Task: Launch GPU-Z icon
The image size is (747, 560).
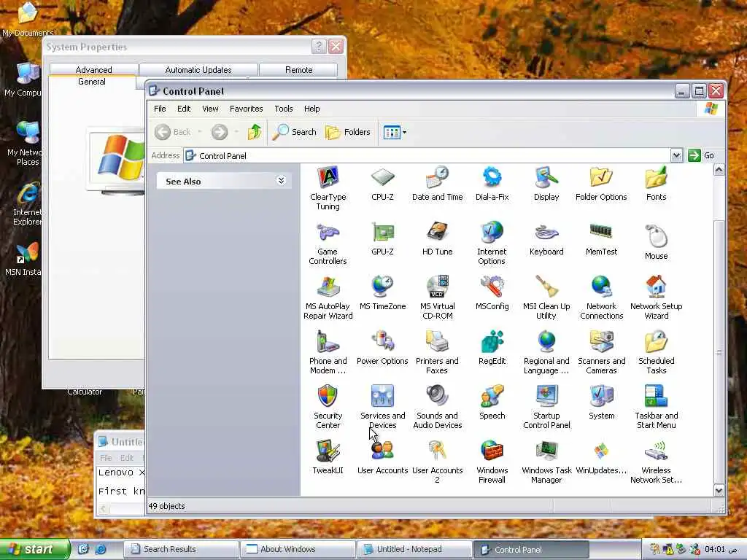Action: [382, 238]
